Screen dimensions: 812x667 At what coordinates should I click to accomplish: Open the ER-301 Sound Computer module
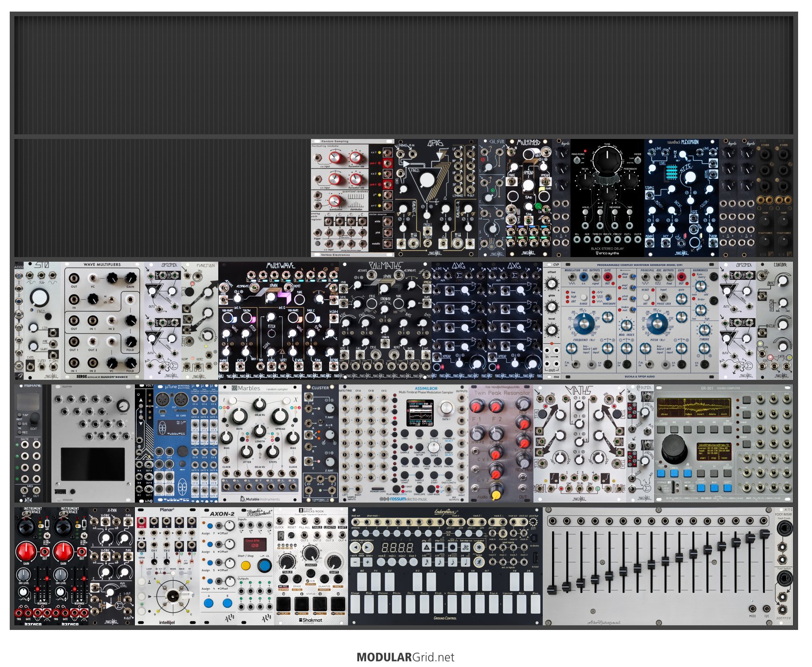pos(723,443)
